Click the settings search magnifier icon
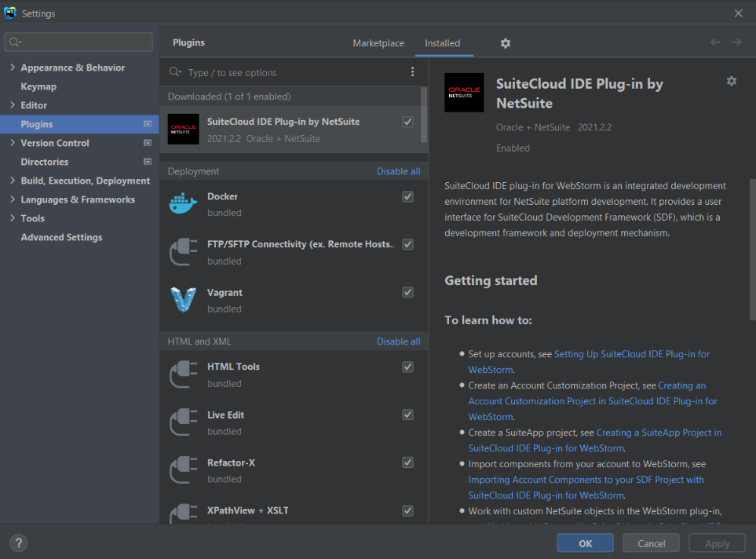The width and height of the screenshot is (756, 559). (16, 42)
